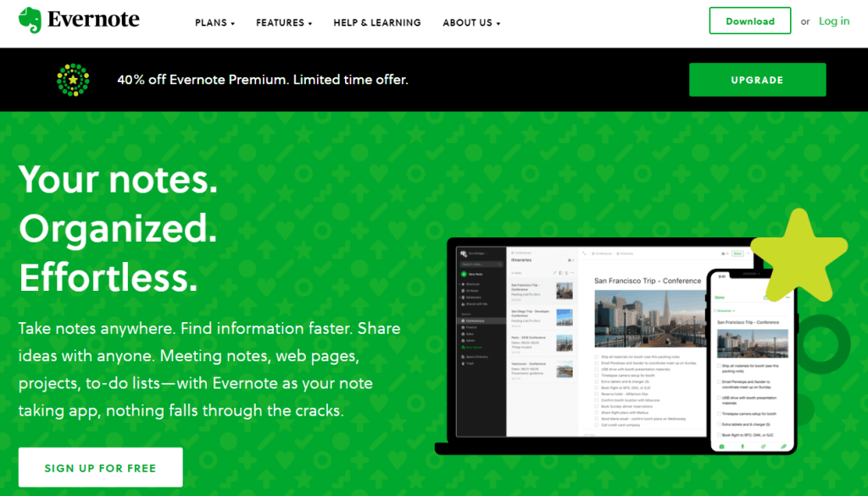Click the Itineraries heading in laptop mockup
The height and width of the screenshot is (496, 868).
click(521, 259)
